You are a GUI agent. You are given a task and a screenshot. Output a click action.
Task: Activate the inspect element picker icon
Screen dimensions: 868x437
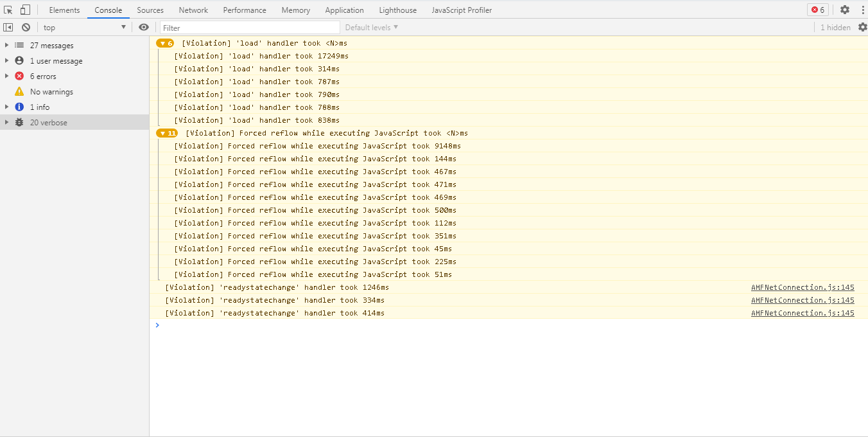click(8, 10)
